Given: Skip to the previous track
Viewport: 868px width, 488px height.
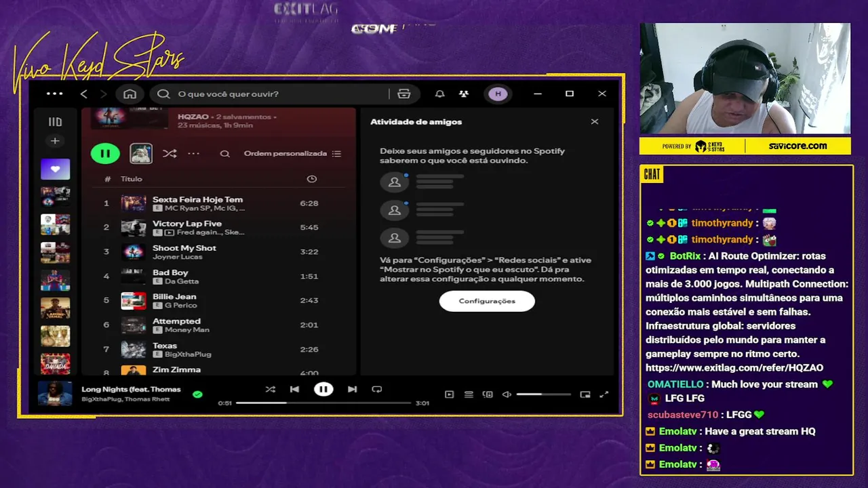Looking at the screenshot, I should click(294, 389).
